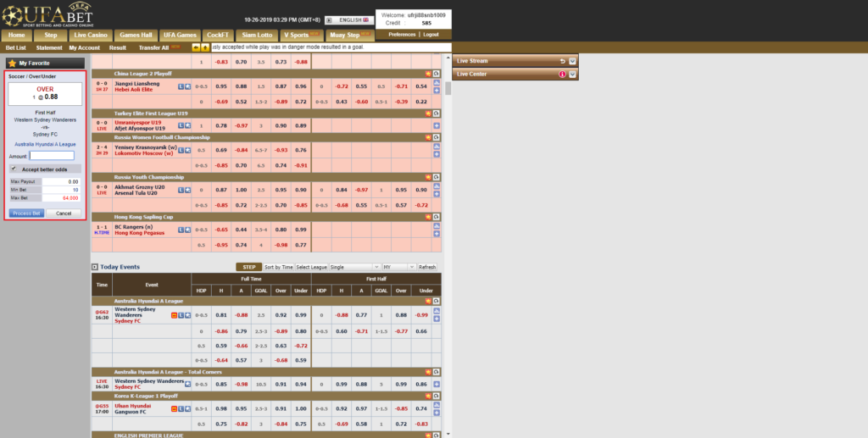Open the MY odds type dropdown

click(x=398, y=267)
